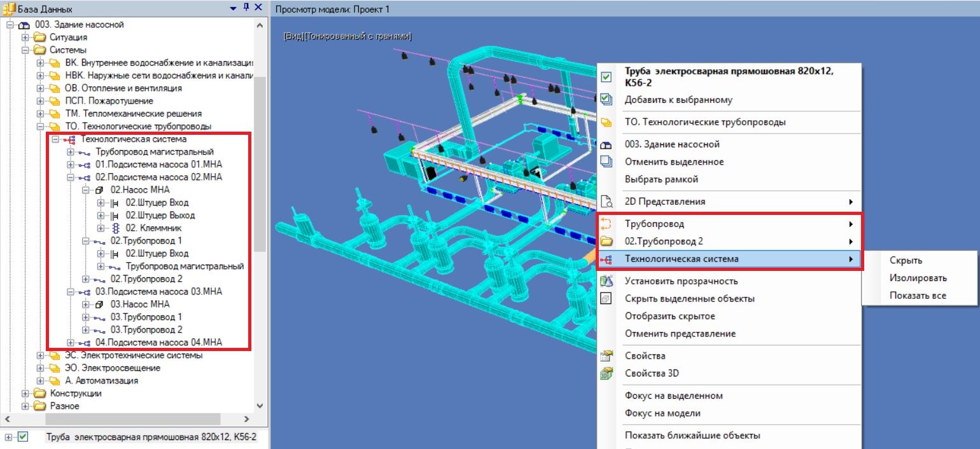Select 03.Трубопровод 1 in the tree
Screen dimensions: 980x449
click(x=146, y=317)
